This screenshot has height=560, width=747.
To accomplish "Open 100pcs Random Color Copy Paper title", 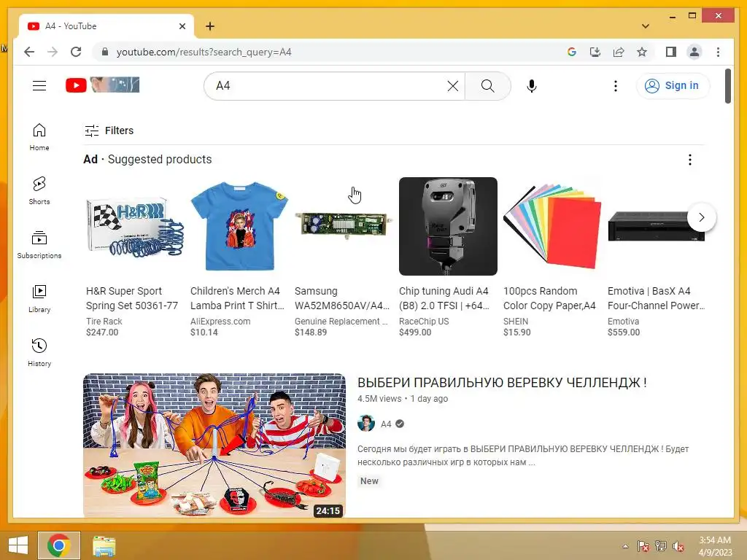I will pos(549,298).
